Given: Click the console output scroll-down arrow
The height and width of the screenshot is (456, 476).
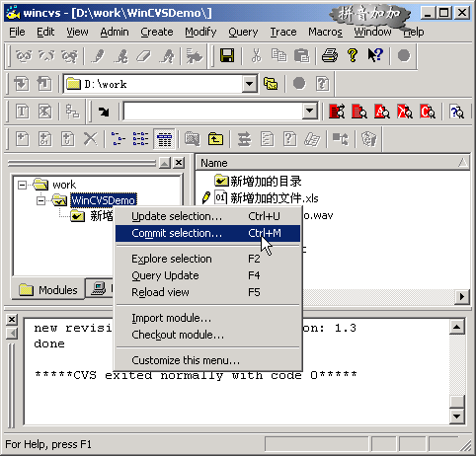Looking at the screenshot, I should click(456, 417).
